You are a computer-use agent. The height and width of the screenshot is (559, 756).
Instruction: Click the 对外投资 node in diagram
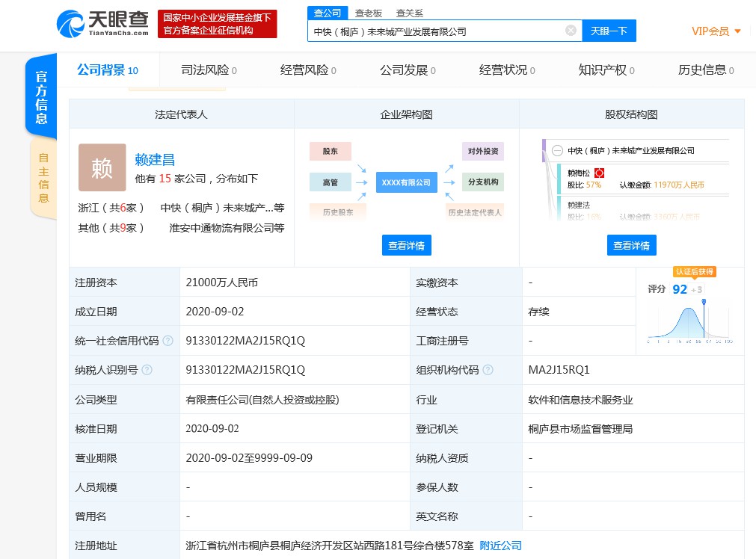[x=482, y=151]
